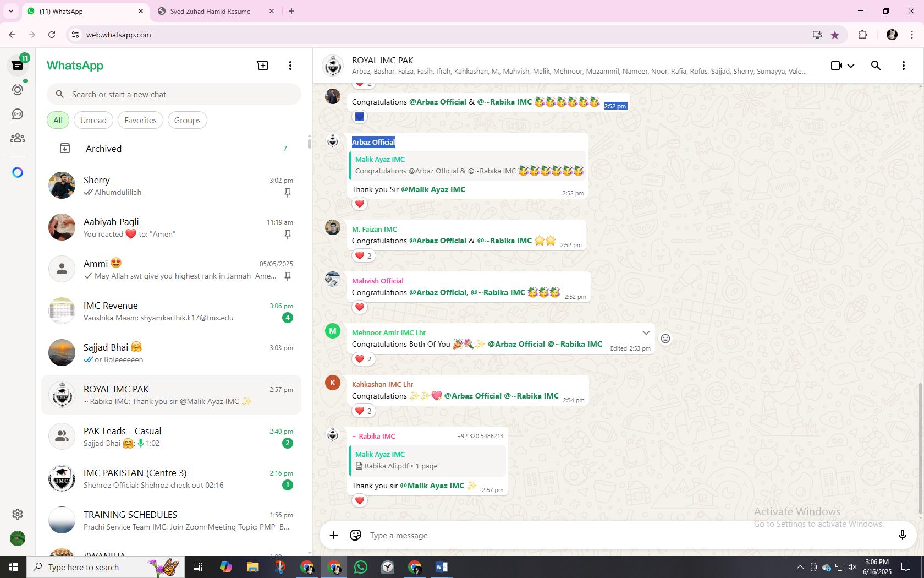This screenshot has width=924, height=578.
Task: Select the All chat filter
Action: [58, 120]
